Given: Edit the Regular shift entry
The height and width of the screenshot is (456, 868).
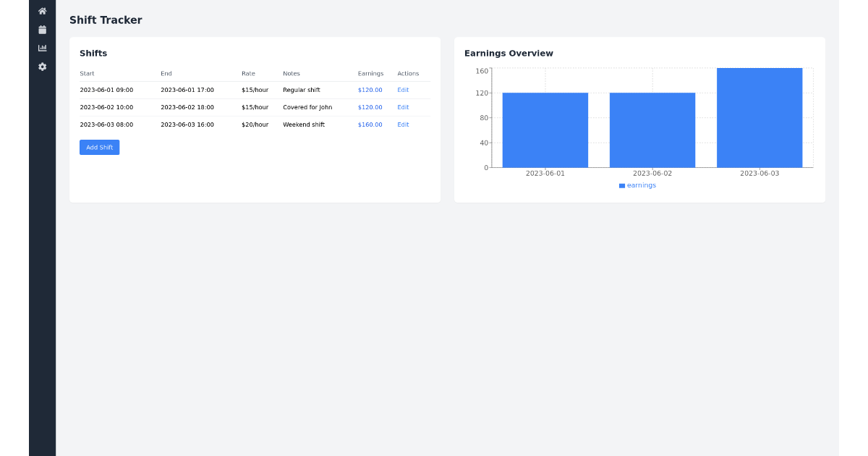Looking at the screenshot, I should click(403, 90).
